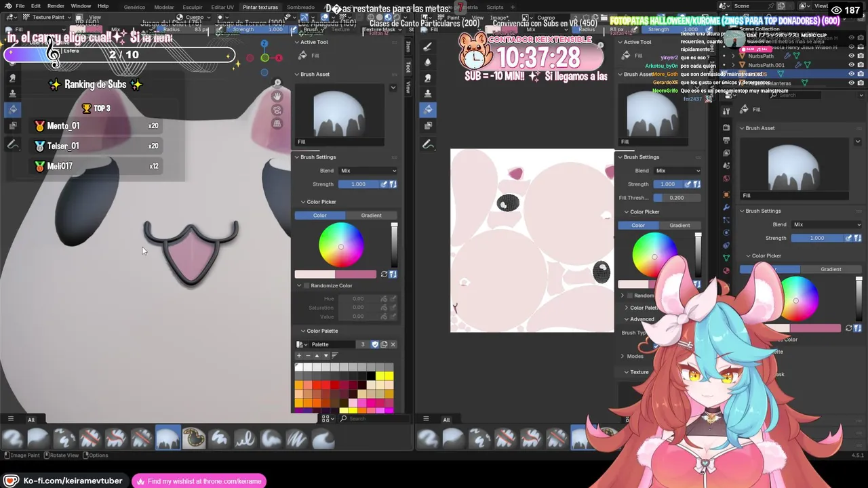
Task: Open the Help menu
Action: point(103,6)
